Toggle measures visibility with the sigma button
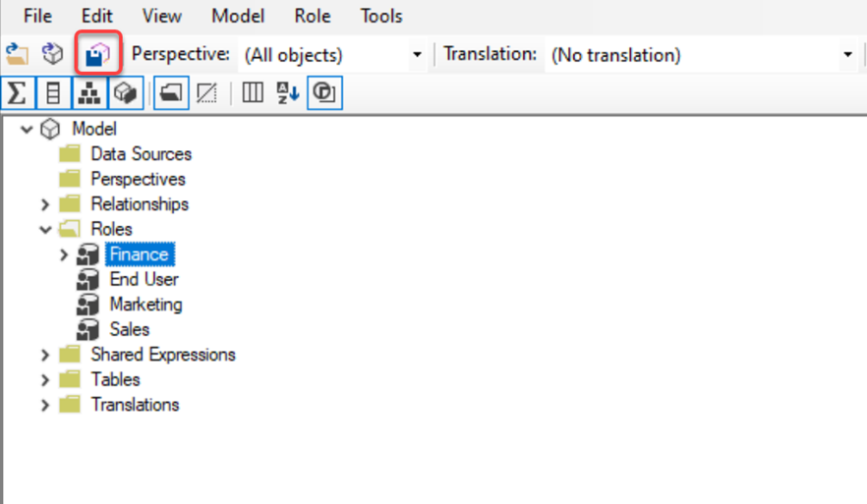The height and width of the screenshot is (504, 867). coord(17,93)
